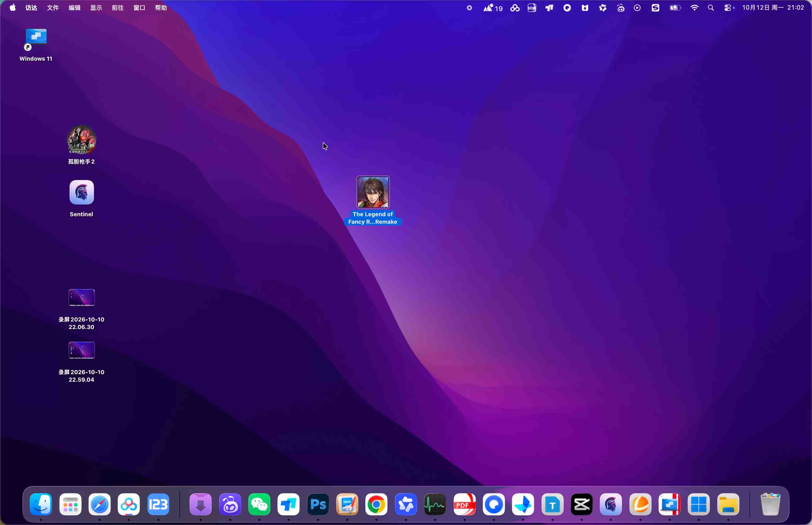Select the Sentinel desktop app icon

pos(82,192)
